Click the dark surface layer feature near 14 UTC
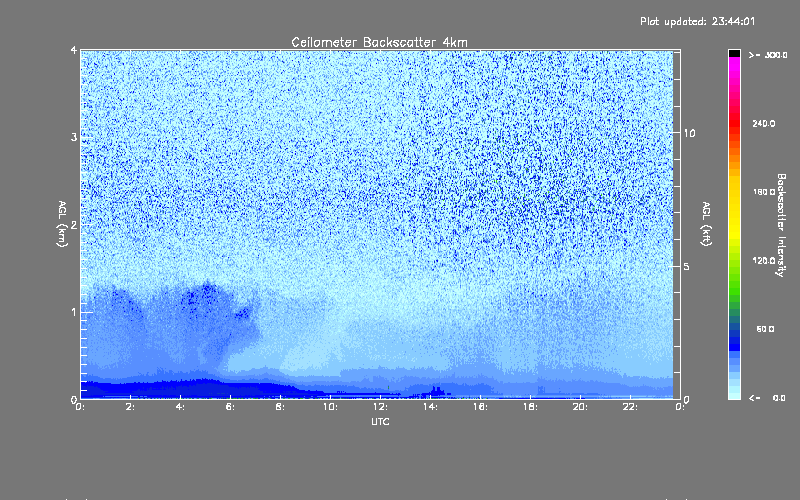 click(435, 392)
